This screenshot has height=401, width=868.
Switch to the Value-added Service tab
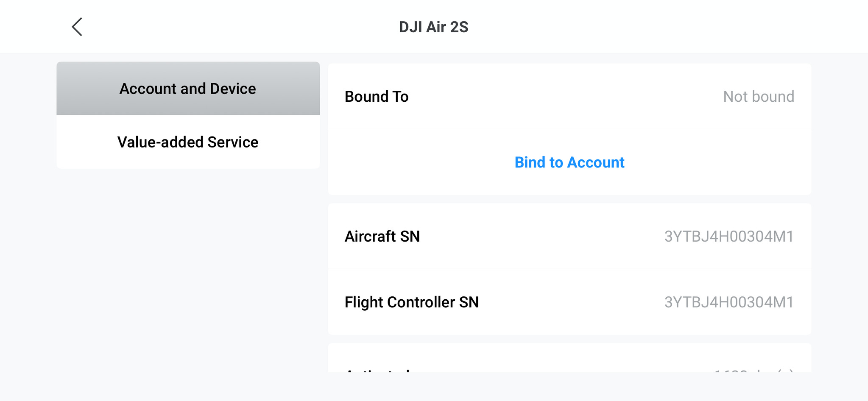[188, 142]
